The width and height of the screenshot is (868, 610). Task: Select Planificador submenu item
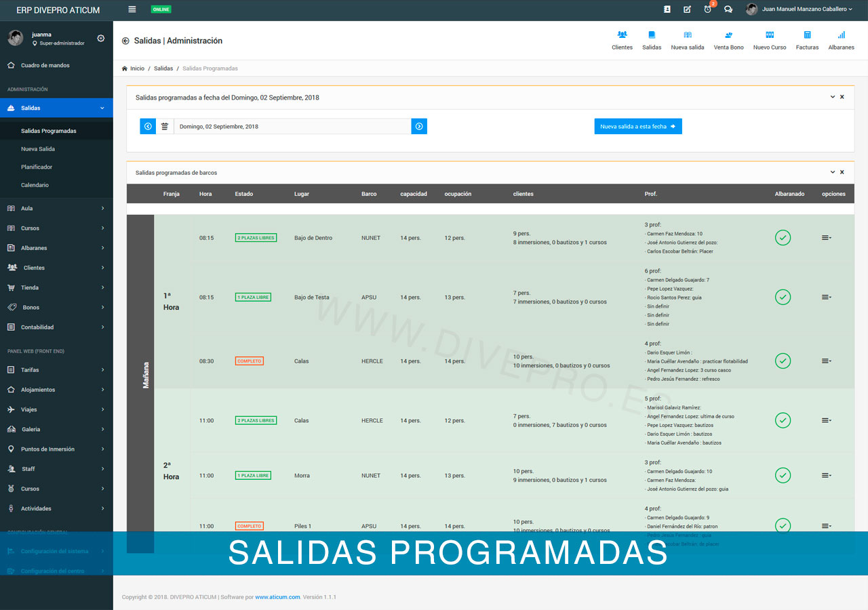[x=56, y=167]
